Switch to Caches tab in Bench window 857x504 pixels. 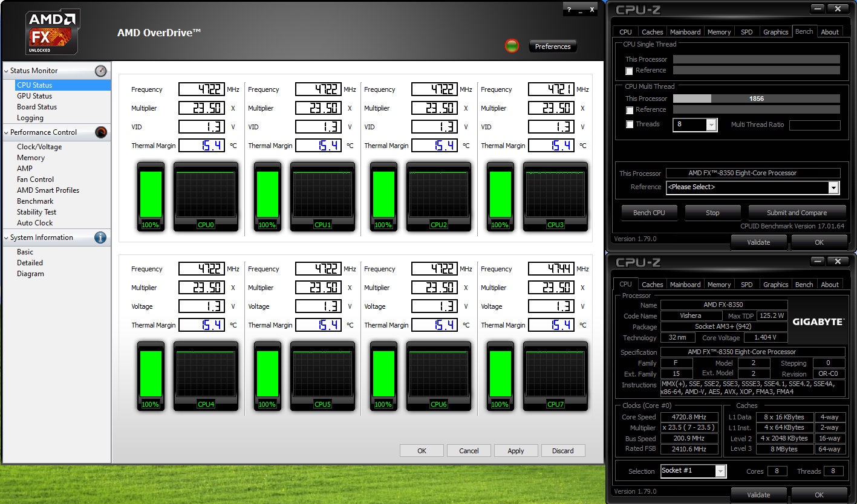[652, 32]
